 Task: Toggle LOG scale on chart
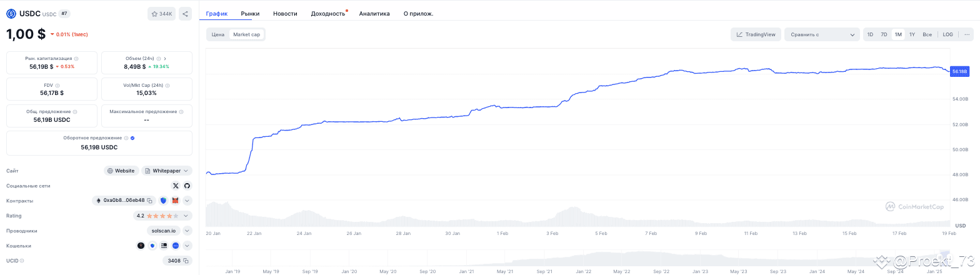click(947, 34)
